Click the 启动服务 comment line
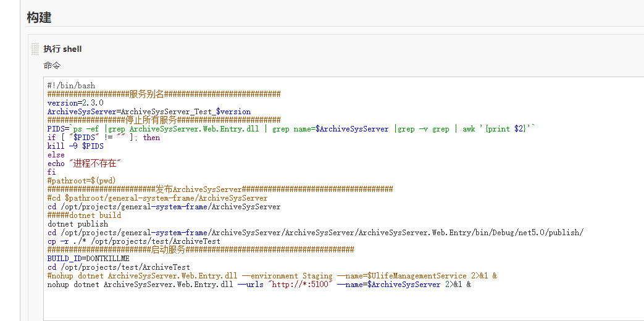644x321 pixels. coord(201,249)
